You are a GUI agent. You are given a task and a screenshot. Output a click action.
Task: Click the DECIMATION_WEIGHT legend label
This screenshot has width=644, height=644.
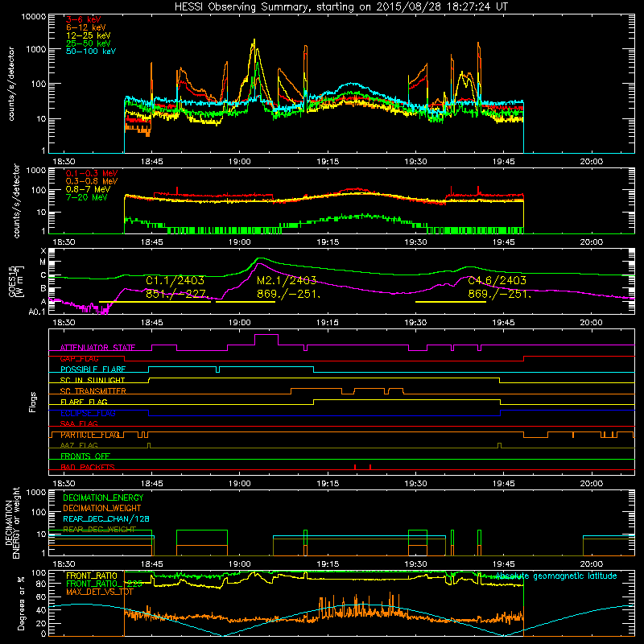[x=102, y=508]
